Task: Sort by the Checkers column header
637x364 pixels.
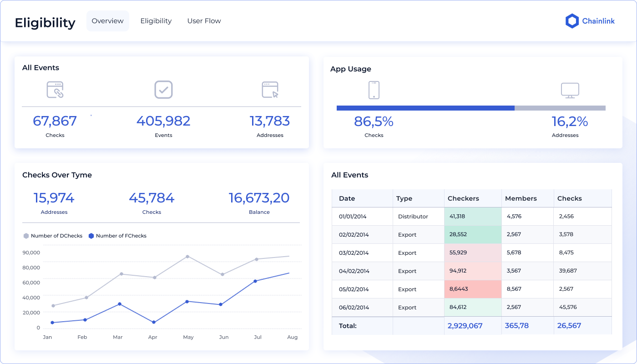Action: pos(473,198)
